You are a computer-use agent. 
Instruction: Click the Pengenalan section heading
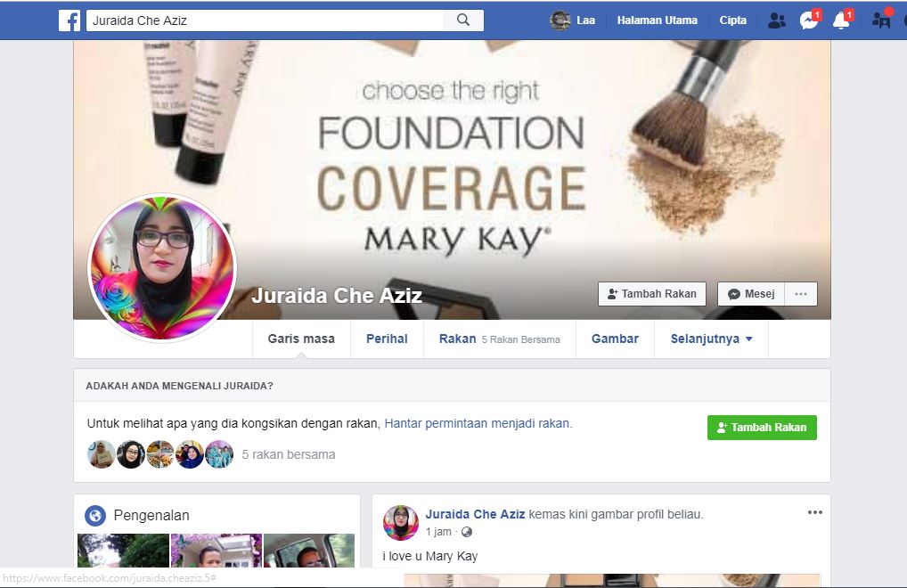pyautogui.click(x=151, y=515)
